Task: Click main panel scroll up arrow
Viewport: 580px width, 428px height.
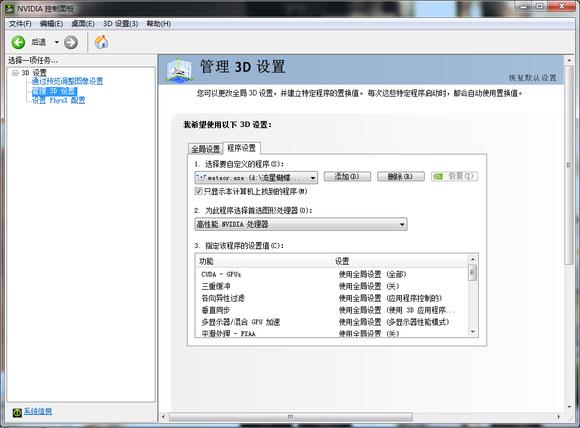Action: tap(569, 60)
